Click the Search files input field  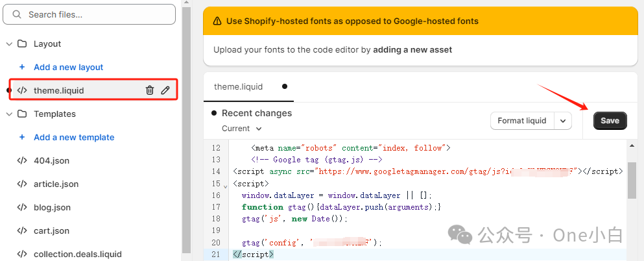89,14
